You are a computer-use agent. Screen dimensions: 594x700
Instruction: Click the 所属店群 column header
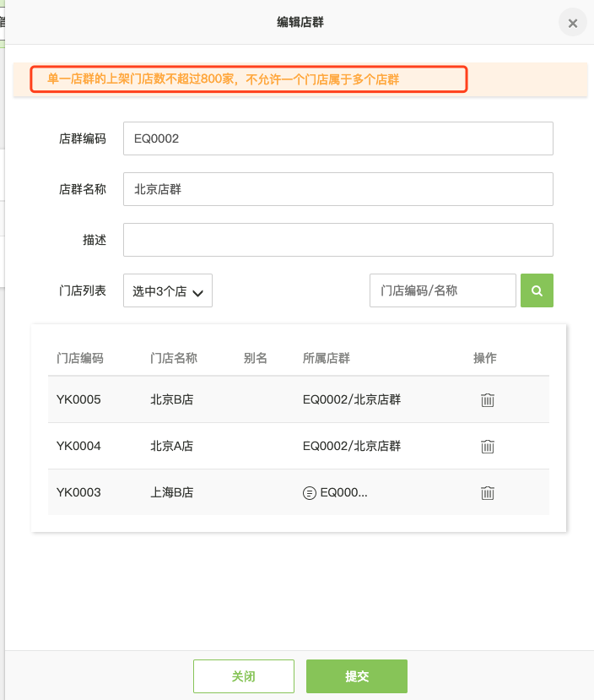coord(327,358)
